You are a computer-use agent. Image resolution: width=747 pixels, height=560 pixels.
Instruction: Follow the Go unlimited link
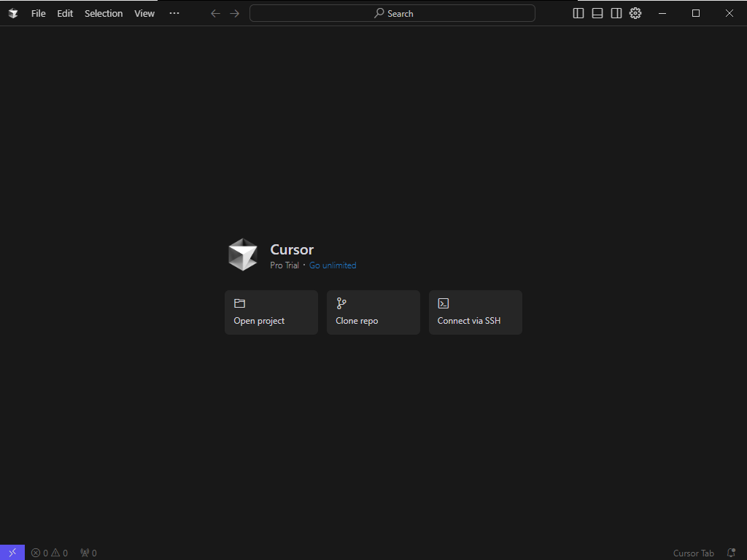333,265
